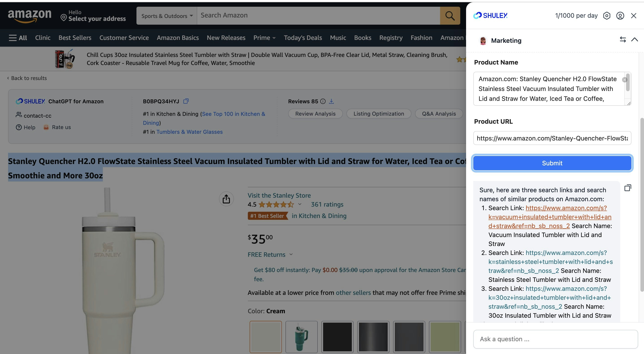Click Rate us link
This screenshot has height=354, width=644.
[57, 127]
